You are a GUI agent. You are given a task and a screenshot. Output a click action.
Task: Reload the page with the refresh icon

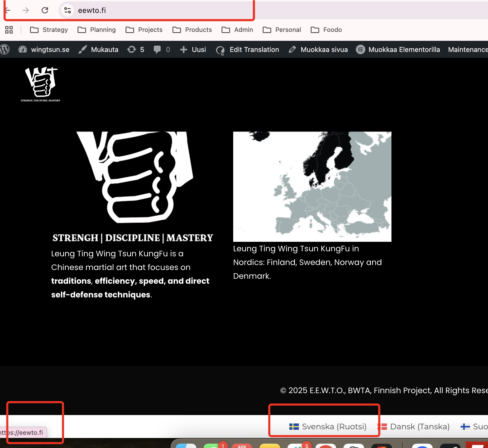[x=45, y=10]
